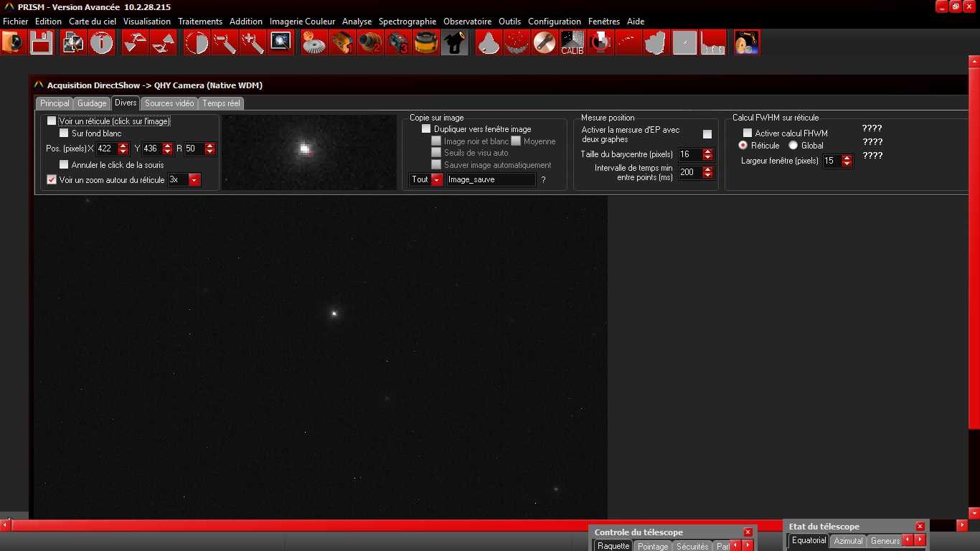Click the black telescope silhouette icon
The height and width of the screenshot is (551, 980).
tap(454, 43)
